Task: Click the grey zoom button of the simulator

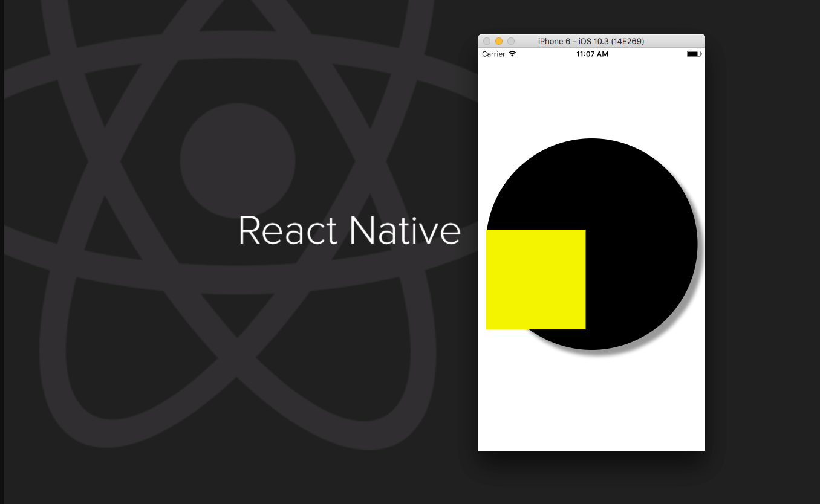Action: click(x=511, y=41)
